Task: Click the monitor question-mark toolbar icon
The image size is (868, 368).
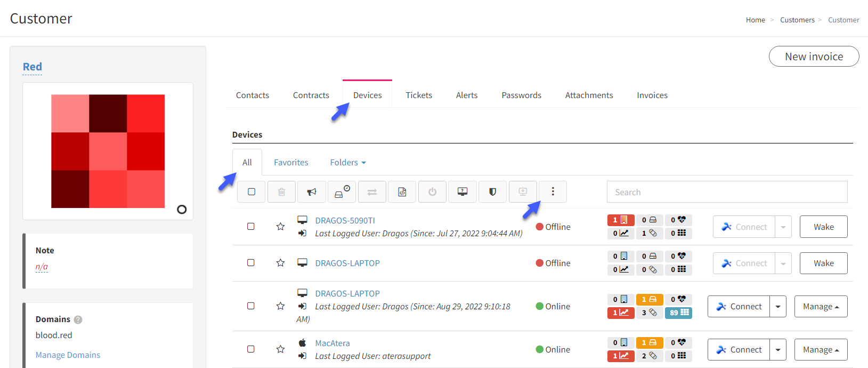Action: point(463,192)
